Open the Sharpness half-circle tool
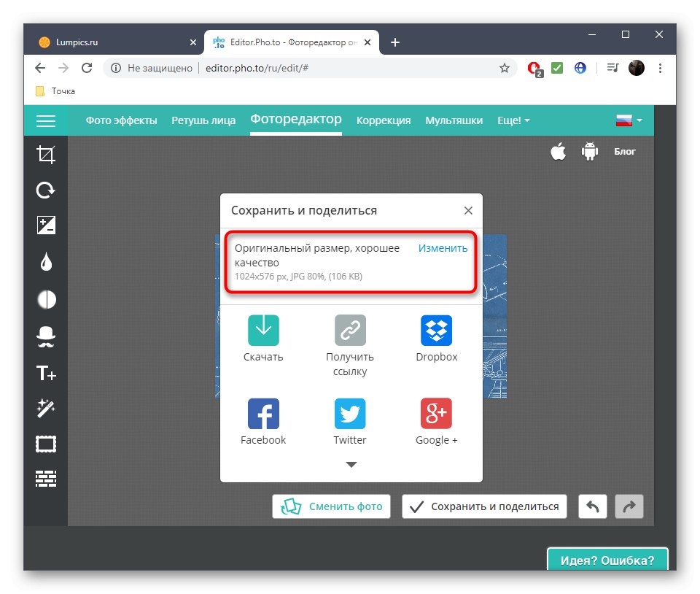The height and width of the screenshot is (594, 700). (47, 299)
